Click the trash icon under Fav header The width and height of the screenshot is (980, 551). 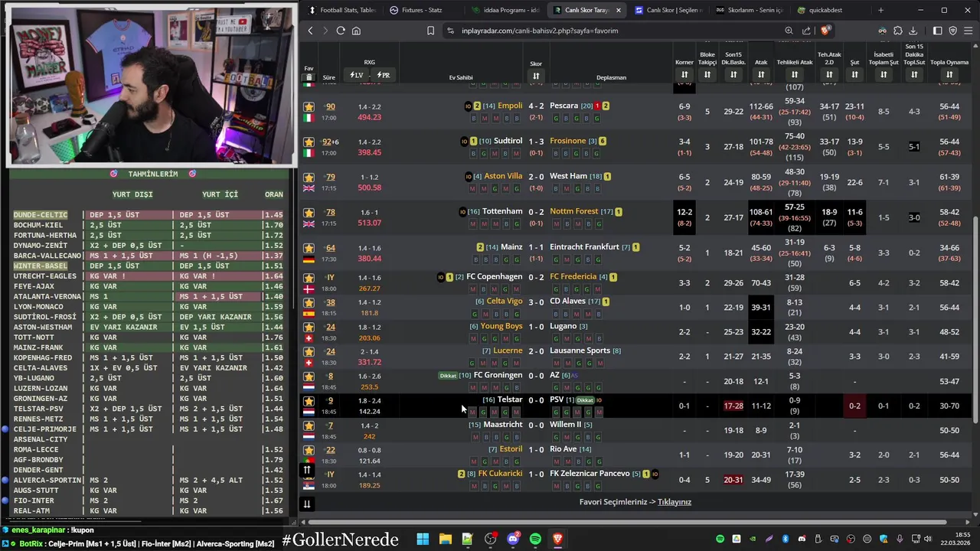(x=309, y=77)
